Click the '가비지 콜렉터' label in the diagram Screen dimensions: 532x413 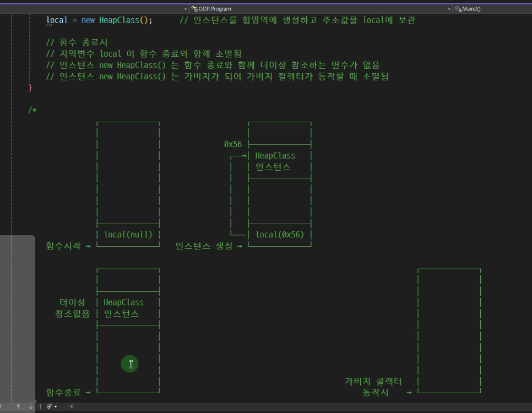coord(373,382)
